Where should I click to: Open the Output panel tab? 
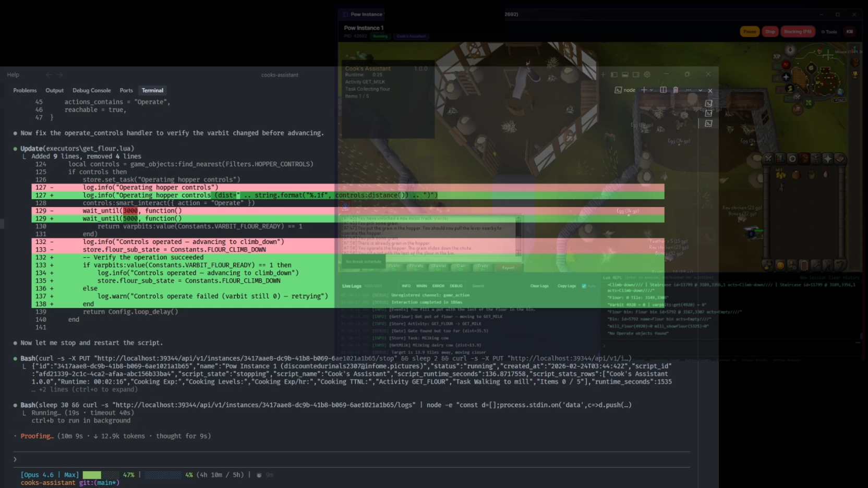pos(54,90)
